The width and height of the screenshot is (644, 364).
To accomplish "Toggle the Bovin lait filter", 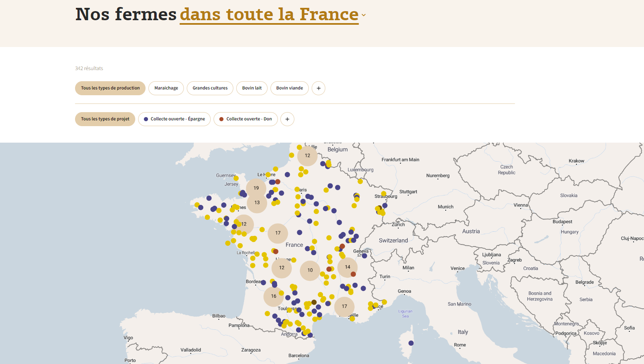I will [252, 88].
